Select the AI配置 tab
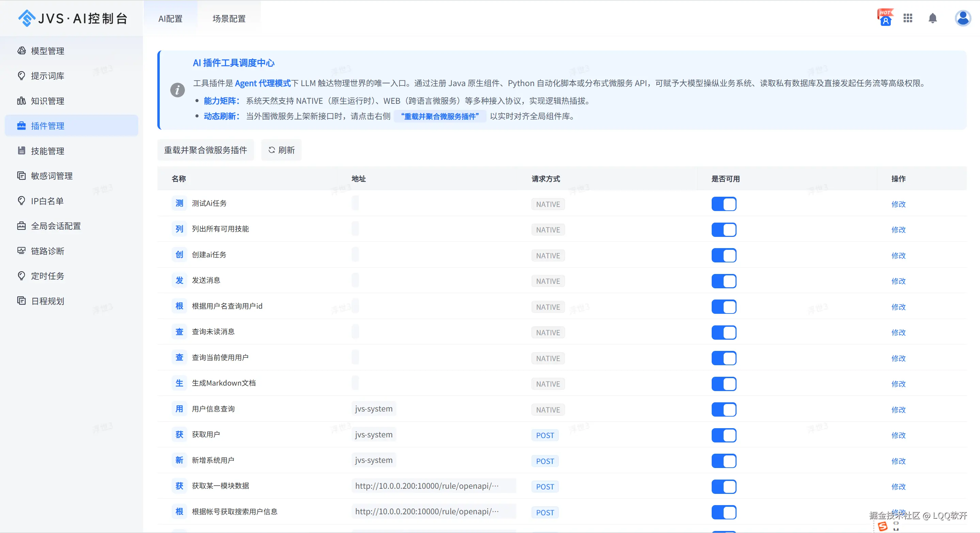This screenshot has height=533, width=980. (171, 19)
